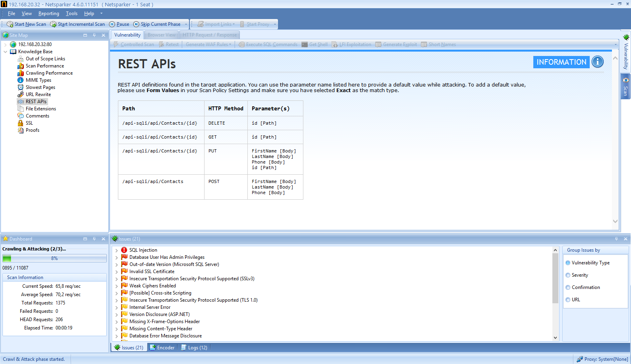Open the File menu

click(x=12, y=13)
